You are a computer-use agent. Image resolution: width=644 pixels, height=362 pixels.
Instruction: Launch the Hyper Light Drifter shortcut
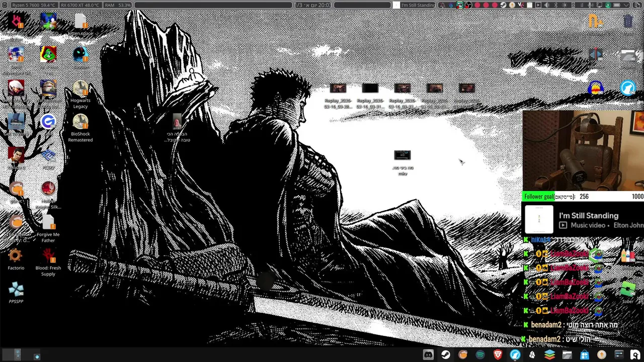pos(16,21)
